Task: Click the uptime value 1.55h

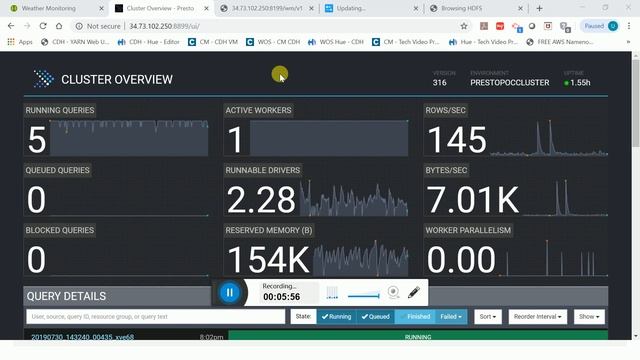Action: [580, 82]
